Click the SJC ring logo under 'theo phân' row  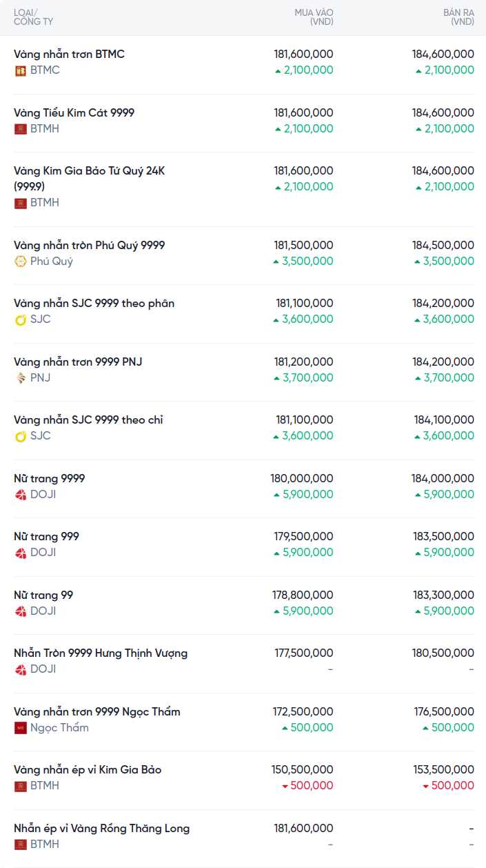pyautogui.click(x=21, y=319)
